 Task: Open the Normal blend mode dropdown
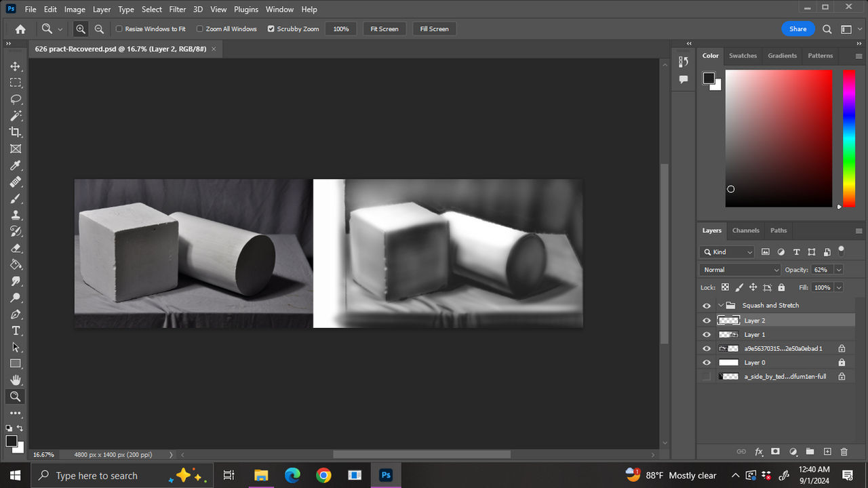740,270
